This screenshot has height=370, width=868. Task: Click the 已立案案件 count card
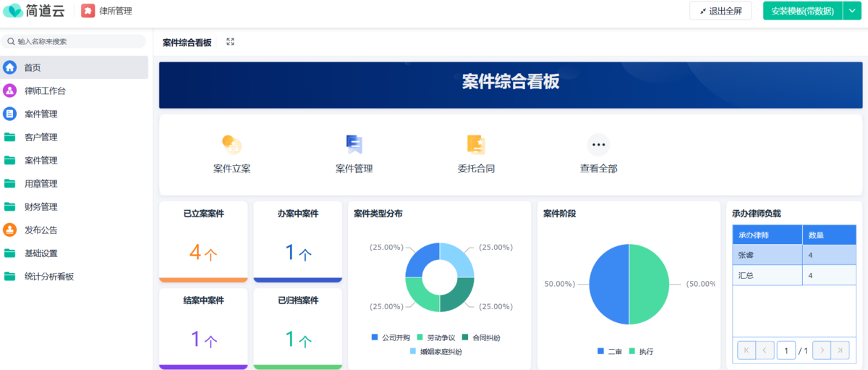[203, 242]
